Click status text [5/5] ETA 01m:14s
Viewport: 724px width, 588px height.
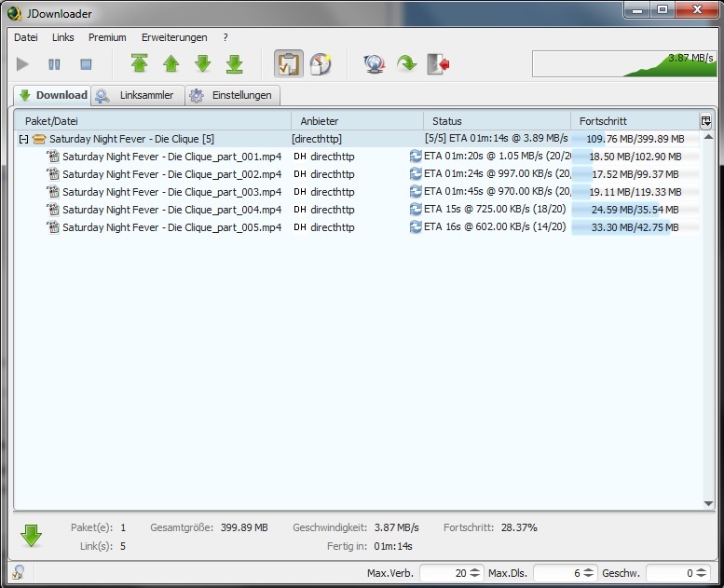(497, 138)
